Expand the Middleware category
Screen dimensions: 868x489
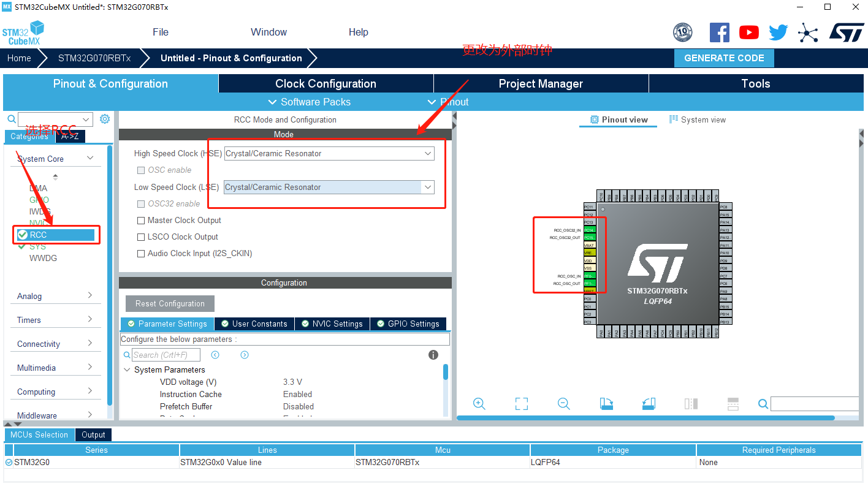pyautogui.click(x=90, y=415)
